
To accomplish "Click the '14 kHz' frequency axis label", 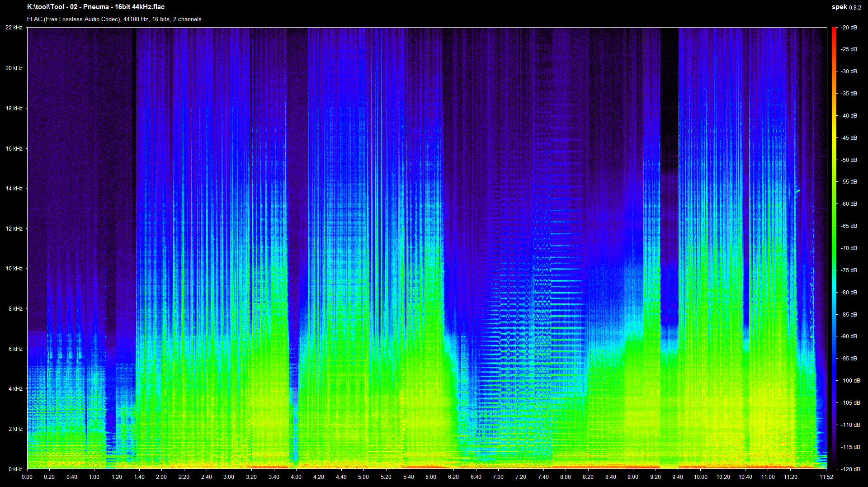I will [x=14, y=189].
